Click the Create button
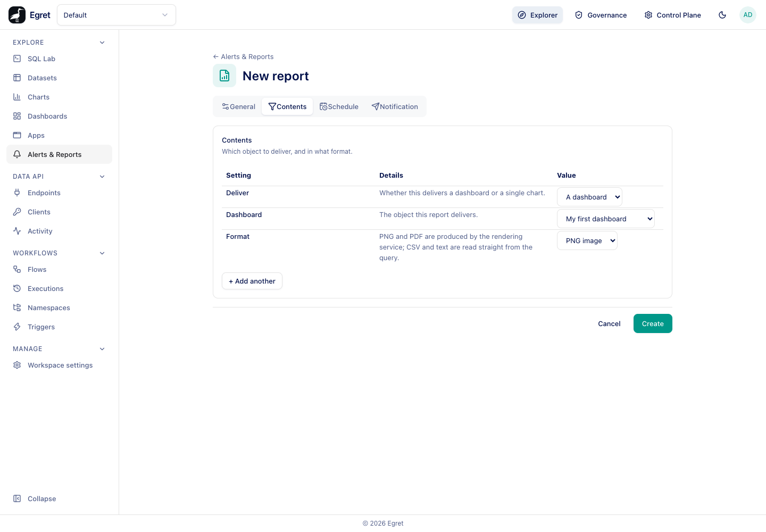Viewport: 766px width, 532px height. pyautogui.click(x=653, y=323)
